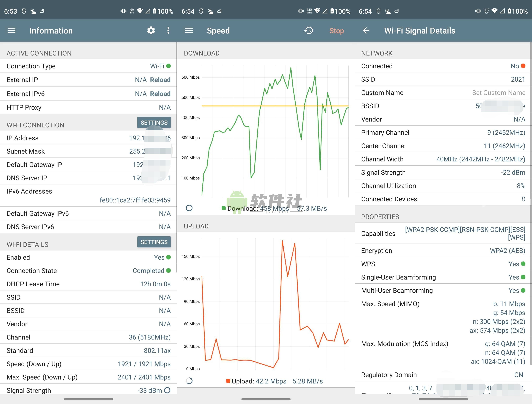Toggle the orange Upload graph legend dot
This screenshot has width=532, height=404.
(228, 381)
